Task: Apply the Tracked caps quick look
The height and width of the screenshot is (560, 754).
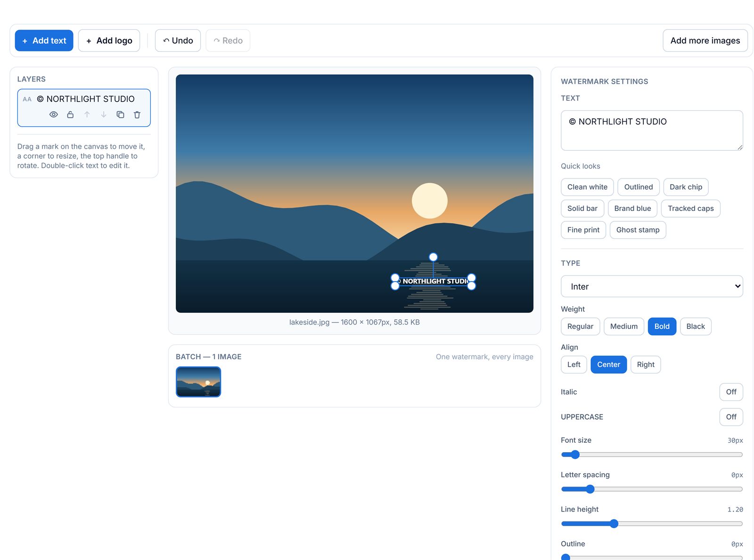Action: point(690,209)
